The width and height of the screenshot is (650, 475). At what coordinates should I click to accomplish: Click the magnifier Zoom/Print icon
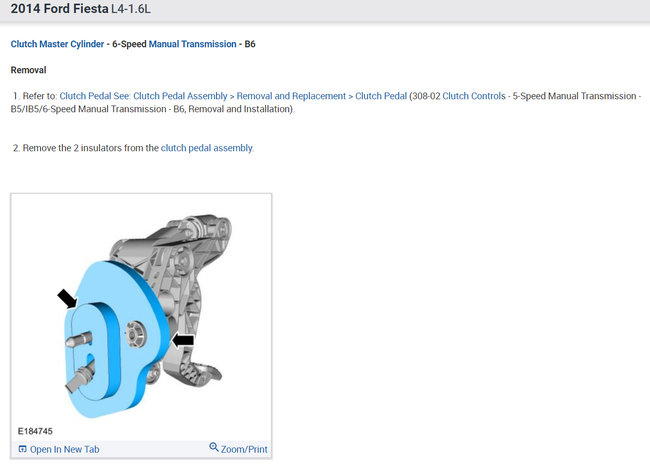coord(213,447)
